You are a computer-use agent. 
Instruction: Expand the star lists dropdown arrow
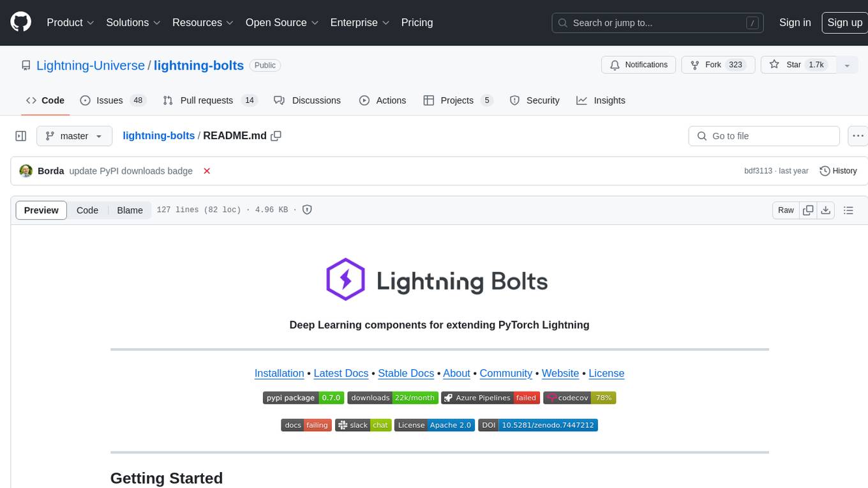click(847, 65)
